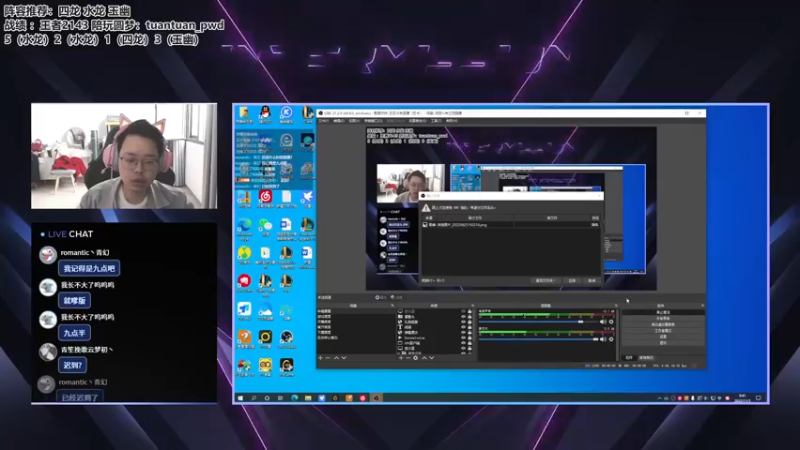Open the QQ penguin desktop shortcut
This screenshot has width=800, height=450.
point(265,115)
